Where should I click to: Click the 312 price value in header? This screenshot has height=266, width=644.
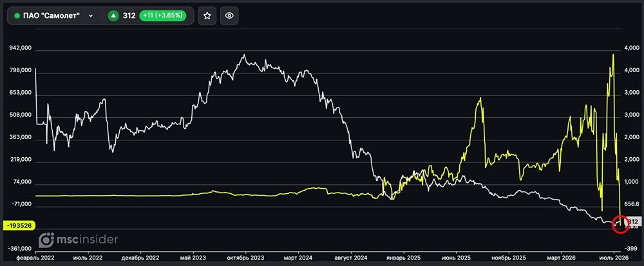[x=129, y=15]
